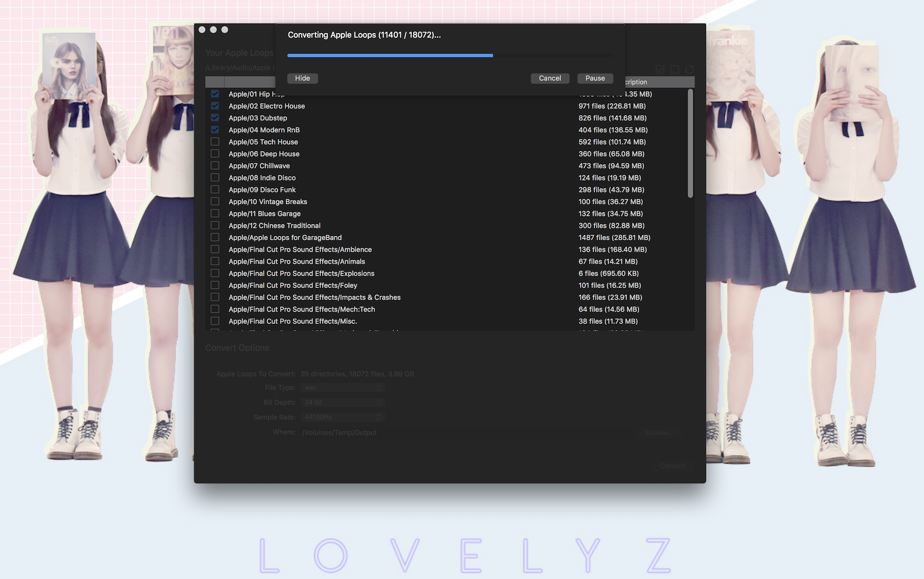Image resolution: width=924 pixels, height=579 pixels.
Task: Click the select-all checkmark icon
Action: pos(660,69)
